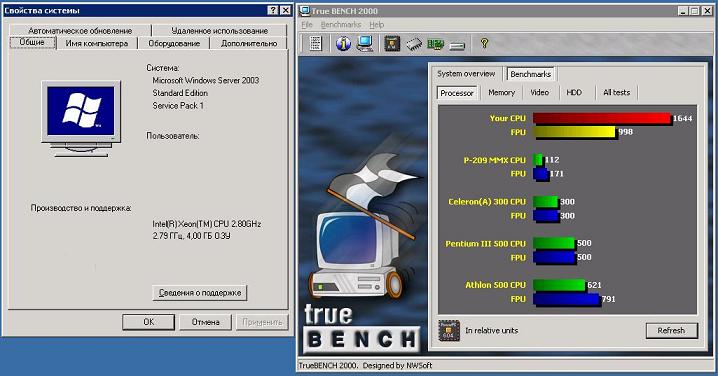Click the Сведения о поддержке button

click(200, 293)
